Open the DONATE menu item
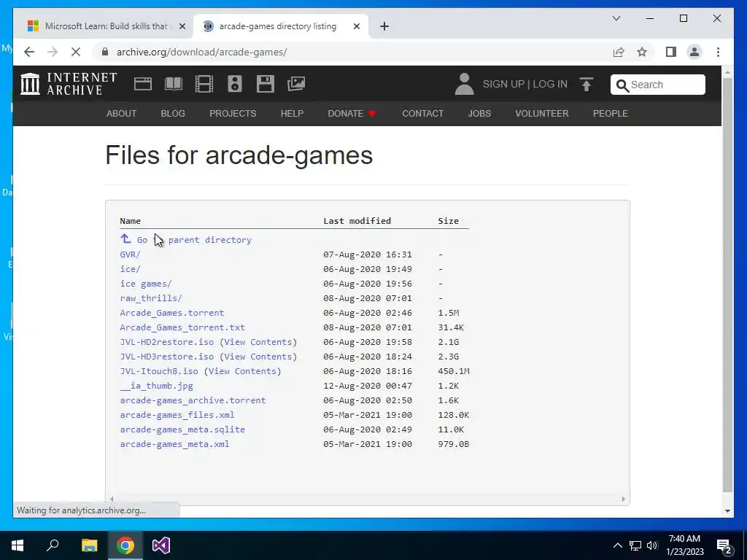 (352, 113)
